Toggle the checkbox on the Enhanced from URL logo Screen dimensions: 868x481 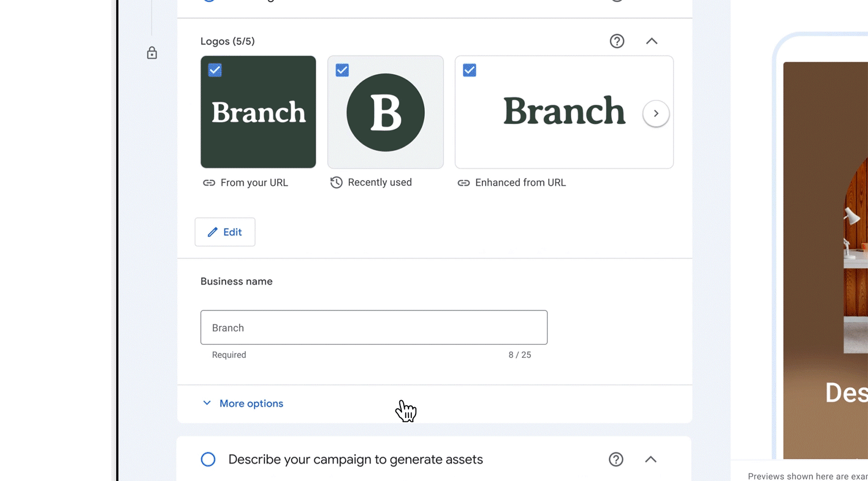click(469, 70)
